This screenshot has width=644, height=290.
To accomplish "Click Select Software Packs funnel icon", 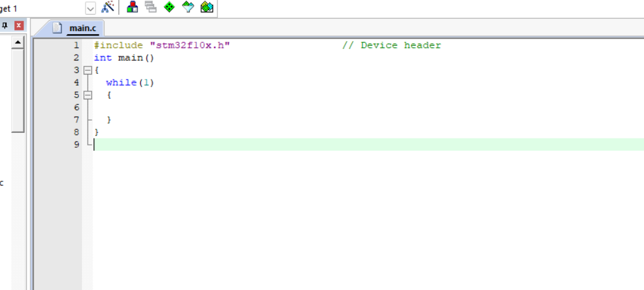I will coord(188,7).
